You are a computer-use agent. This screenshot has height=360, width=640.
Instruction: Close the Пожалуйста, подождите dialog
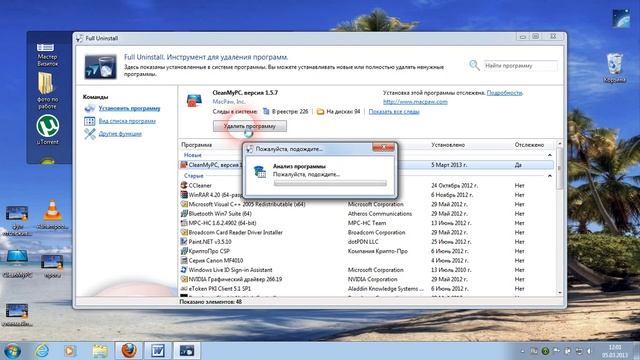tap(383, 147)
